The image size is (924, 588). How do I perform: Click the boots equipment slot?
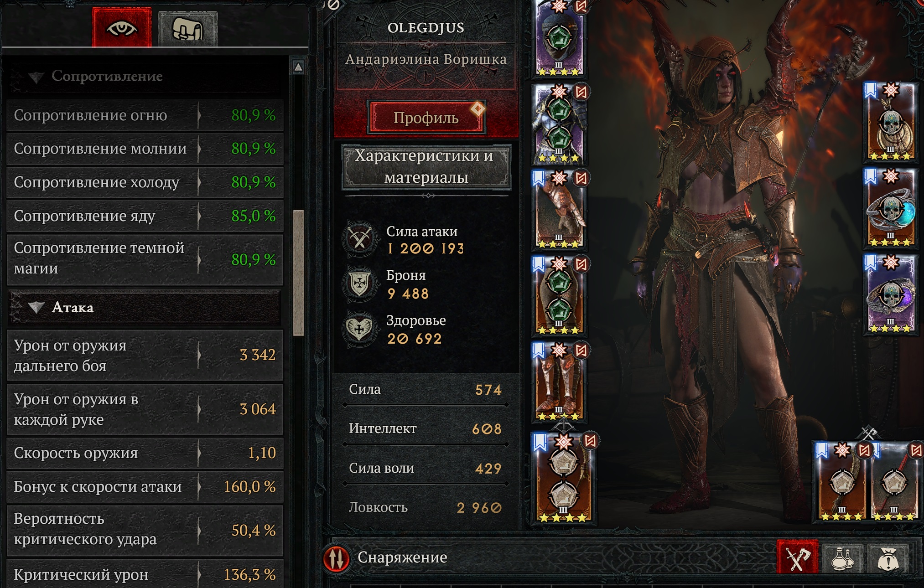click(x=559, y=383)
